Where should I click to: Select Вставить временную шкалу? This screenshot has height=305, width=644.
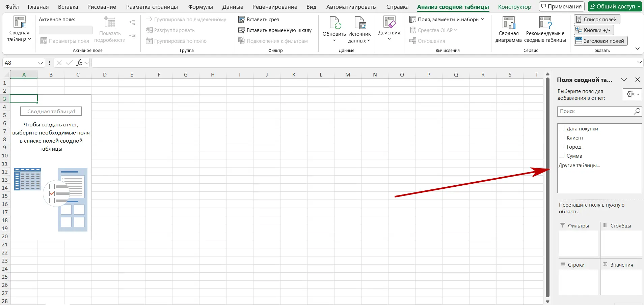(279, 30)
